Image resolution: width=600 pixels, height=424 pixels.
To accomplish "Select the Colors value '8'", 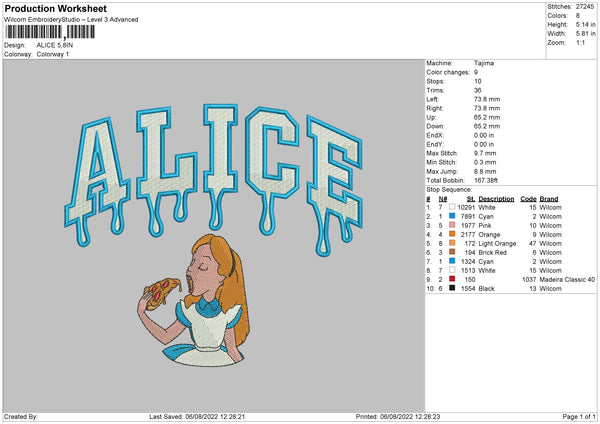I will (577, 16).
